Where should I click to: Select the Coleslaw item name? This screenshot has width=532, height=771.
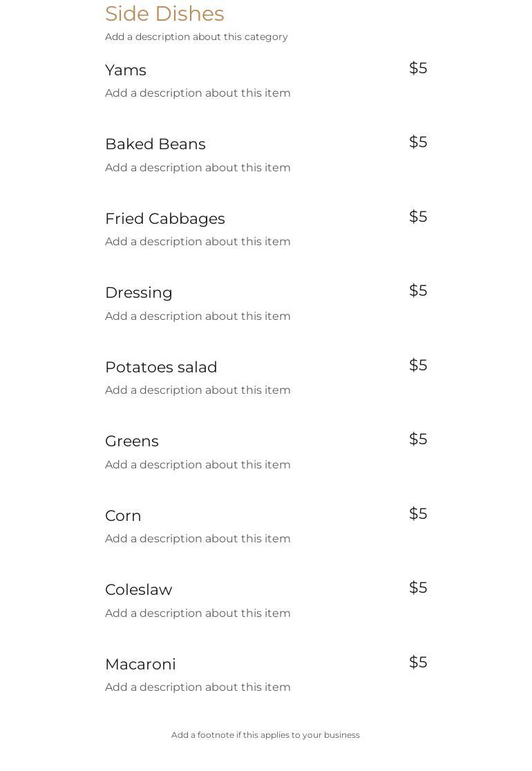point(139,590)
